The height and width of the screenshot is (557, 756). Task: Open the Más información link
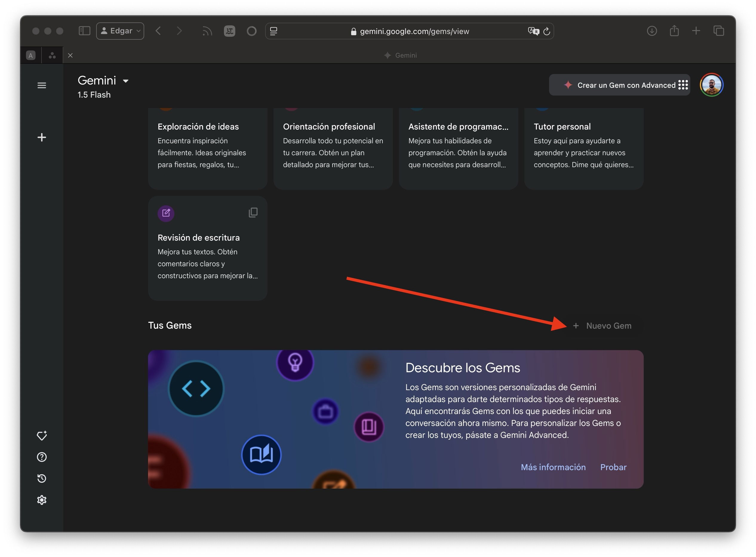[553, 467]
